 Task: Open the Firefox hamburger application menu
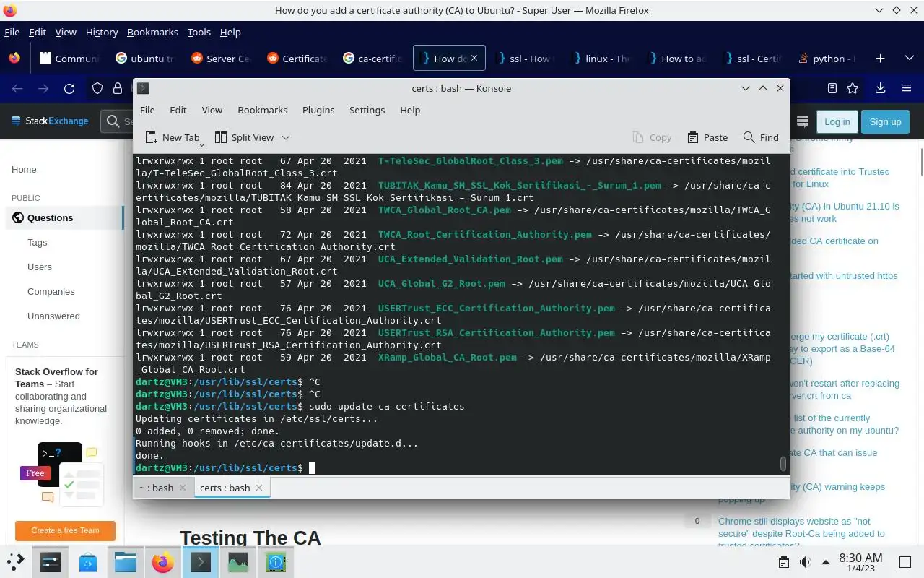click(x=907, y=88)
